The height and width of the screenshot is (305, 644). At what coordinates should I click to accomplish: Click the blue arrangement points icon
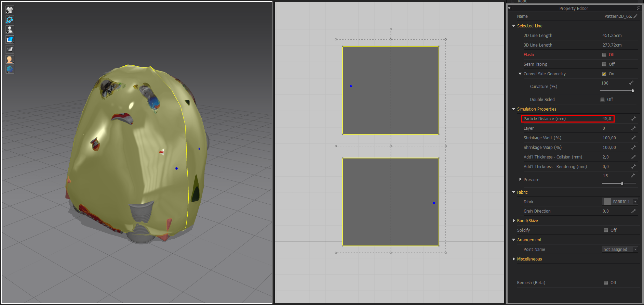click(10, 20)
